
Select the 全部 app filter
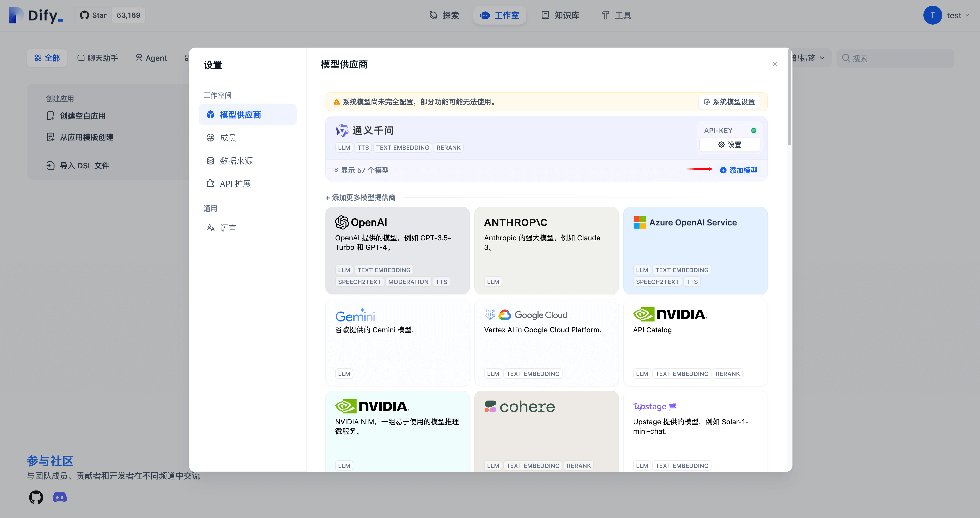47,58
